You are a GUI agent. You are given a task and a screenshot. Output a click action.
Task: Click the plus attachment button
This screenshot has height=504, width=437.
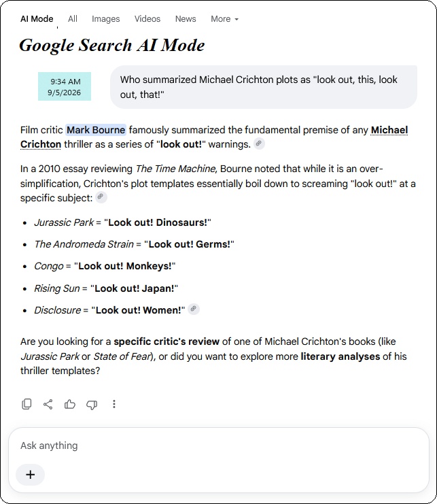[x=30, y=475]
